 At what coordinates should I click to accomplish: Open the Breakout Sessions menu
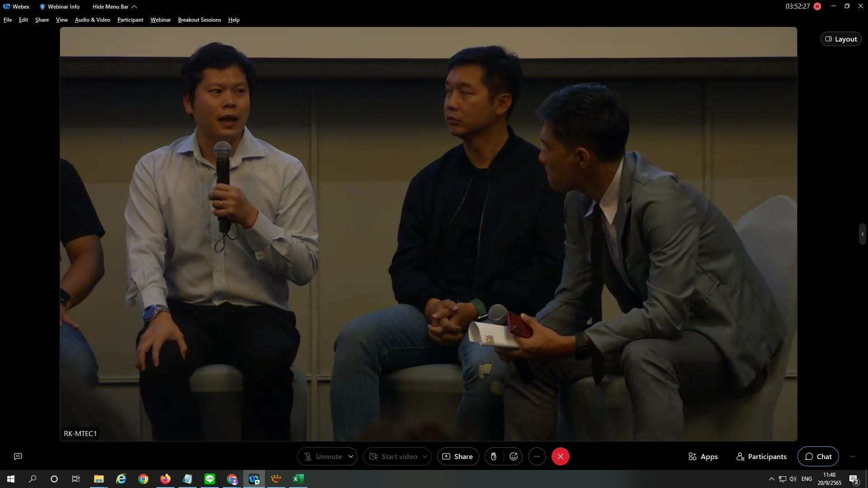click(199, 20)
